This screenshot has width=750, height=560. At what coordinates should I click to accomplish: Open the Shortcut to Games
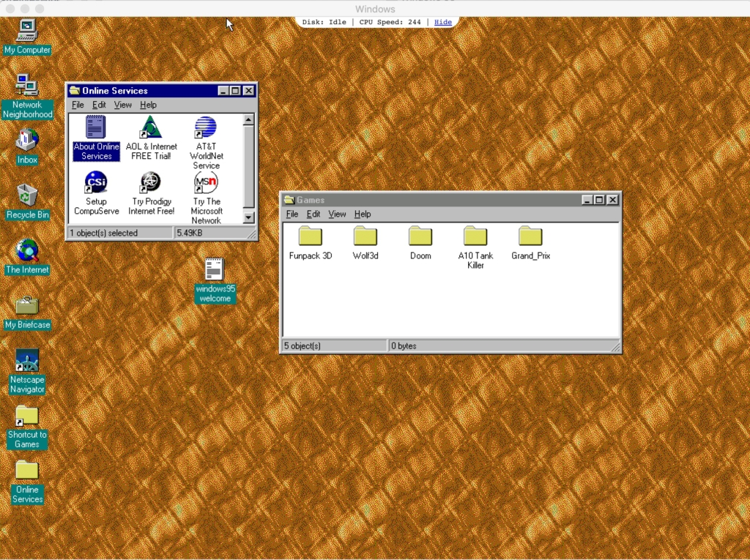pyautogui.click(x=26, y=414)
